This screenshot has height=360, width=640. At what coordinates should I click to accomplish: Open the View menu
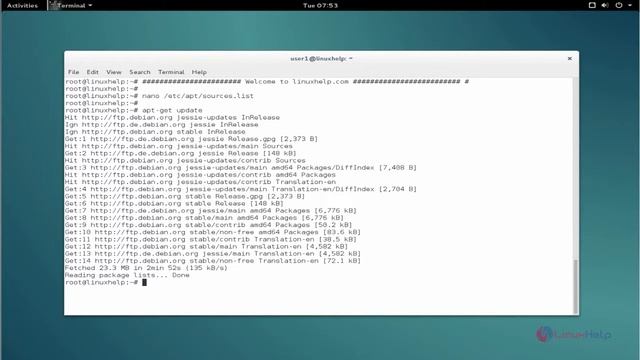(114, 72)
